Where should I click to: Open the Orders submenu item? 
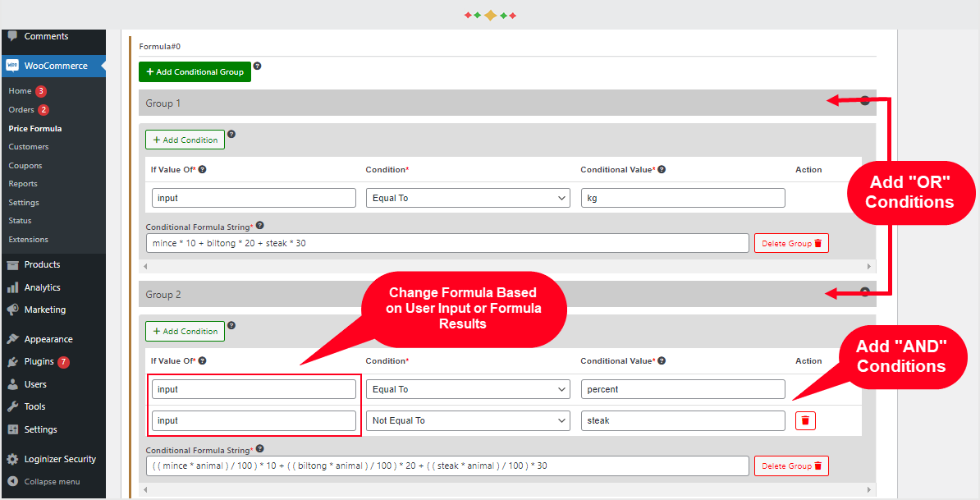21,109
